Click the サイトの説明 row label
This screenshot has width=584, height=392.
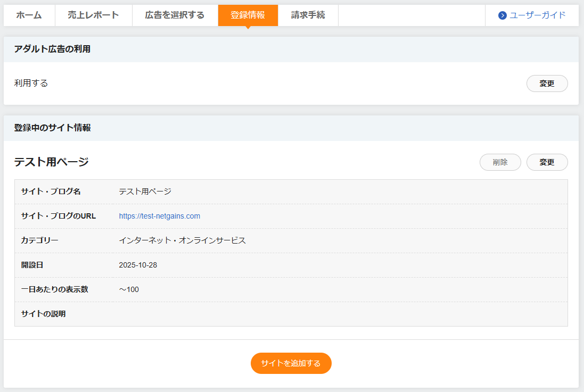pos(43,314)
